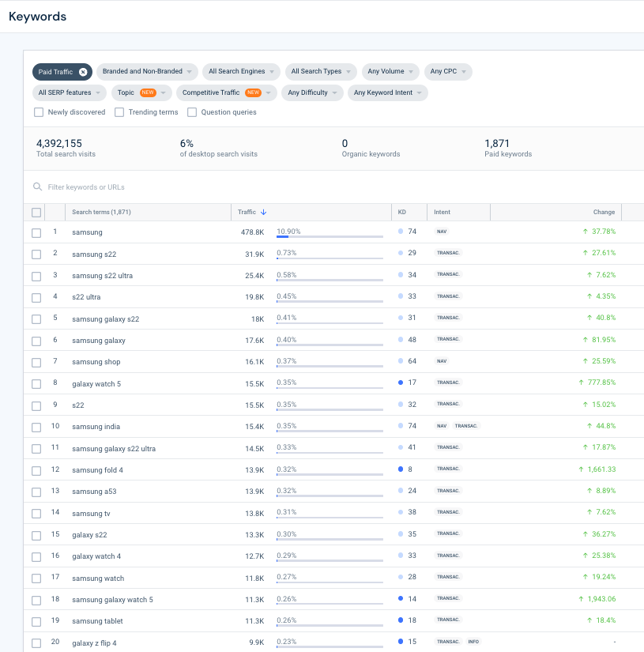Click the NAV intent badge for samsung

click(442, 232)
